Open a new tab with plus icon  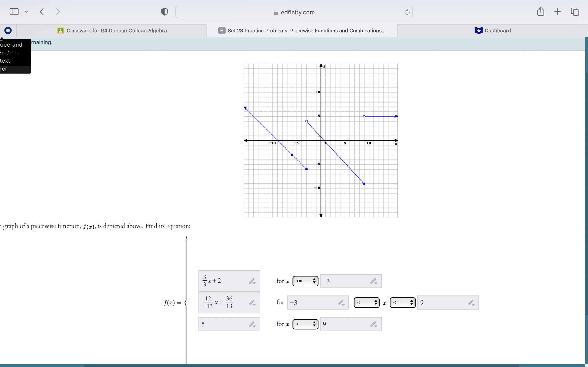click(557, 12)
